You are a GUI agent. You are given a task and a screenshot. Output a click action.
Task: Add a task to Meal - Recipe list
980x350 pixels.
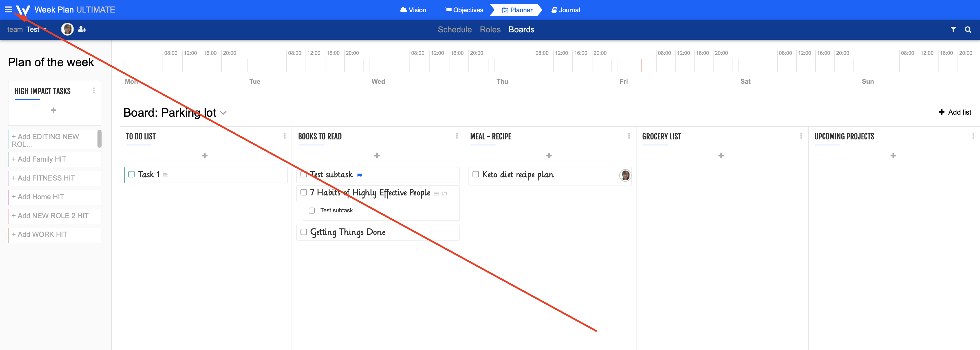[549, 156]
